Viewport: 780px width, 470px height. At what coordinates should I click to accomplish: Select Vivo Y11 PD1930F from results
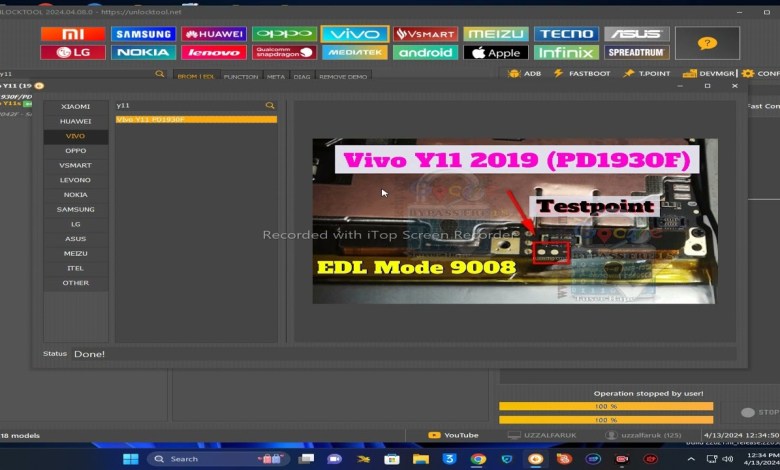pyautogui.click(x=195, y=119)
